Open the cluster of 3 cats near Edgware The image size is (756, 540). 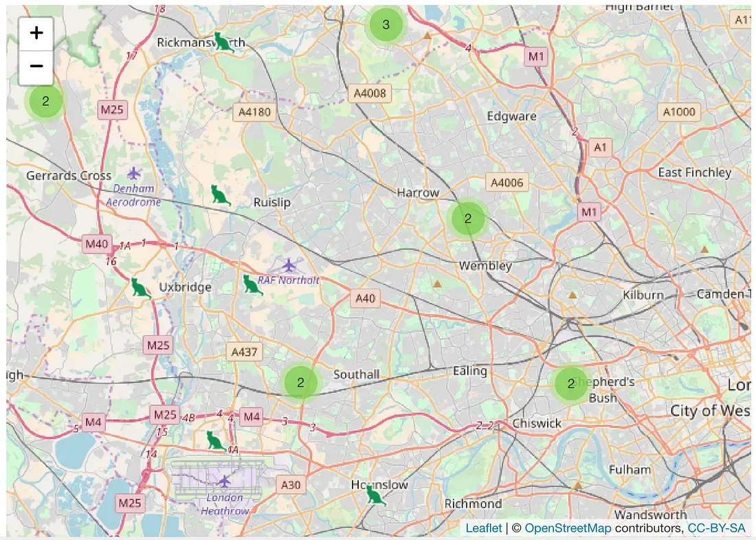(385, 24)
